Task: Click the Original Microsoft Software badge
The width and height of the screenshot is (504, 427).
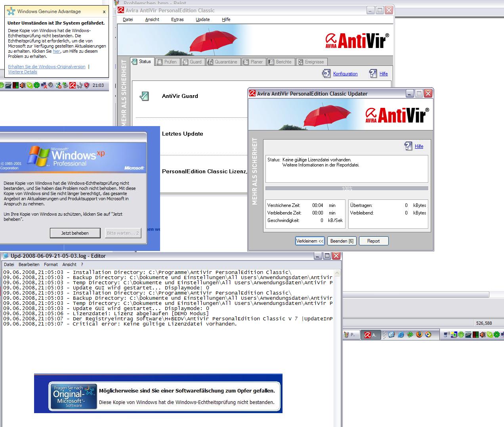Action: [x=73, y=397]
